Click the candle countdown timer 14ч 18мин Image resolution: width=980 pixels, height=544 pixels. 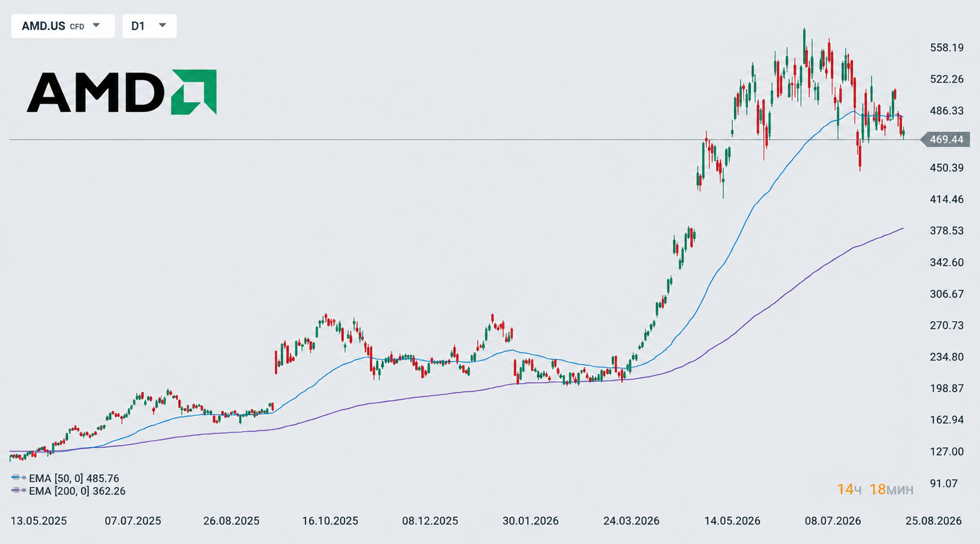pyautogui.click(x=875, y=489)
